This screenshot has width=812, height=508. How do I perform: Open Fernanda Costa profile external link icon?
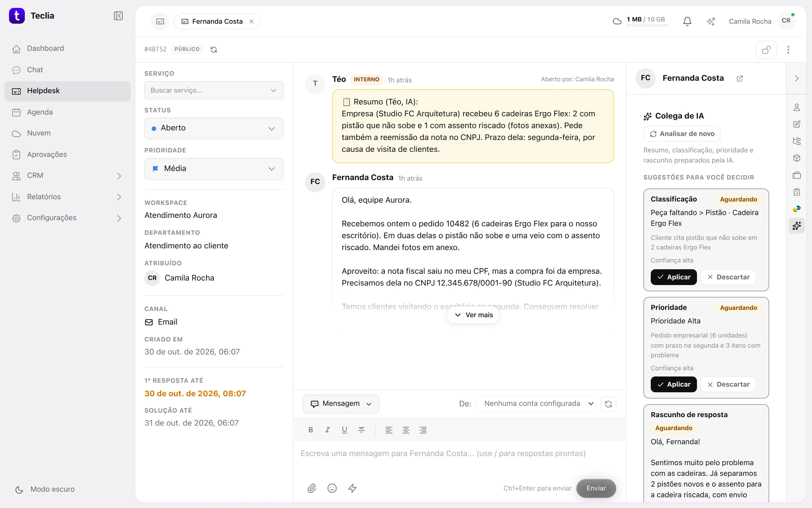[x=740, y=78]
